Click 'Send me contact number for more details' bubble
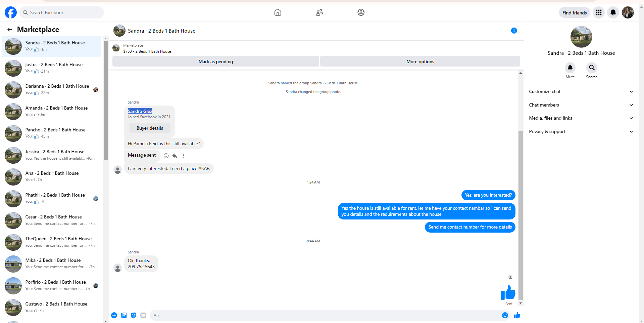Image resolution: width=644 pixels, height=323 pixels. coord(470,227)
